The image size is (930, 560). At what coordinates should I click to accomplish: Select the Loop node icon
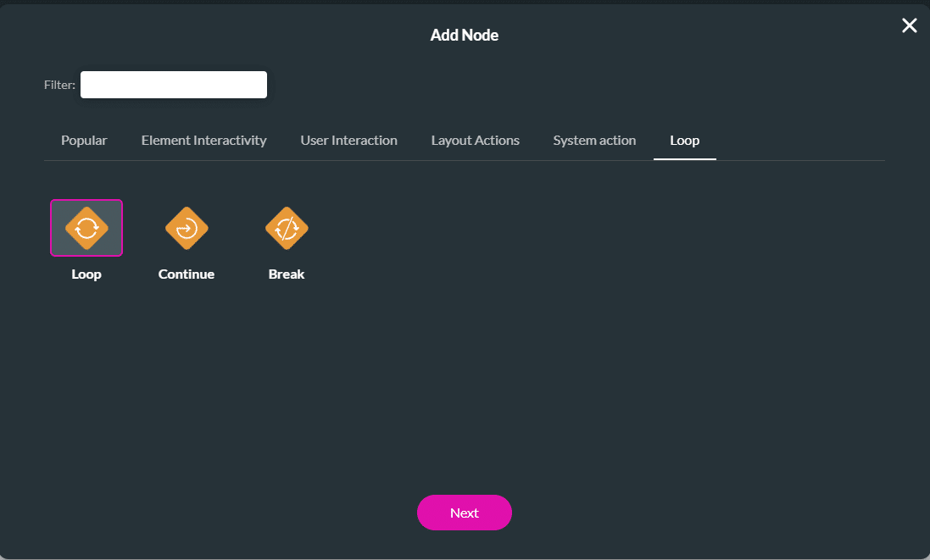(86, 228)
